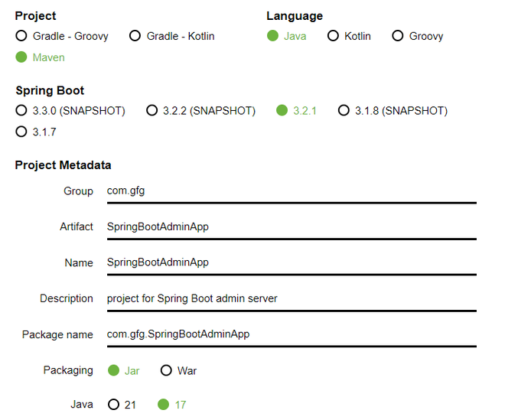Screen dimensions: 505x420
Task: Click the Package name field
Action: (x=291, y=334)
